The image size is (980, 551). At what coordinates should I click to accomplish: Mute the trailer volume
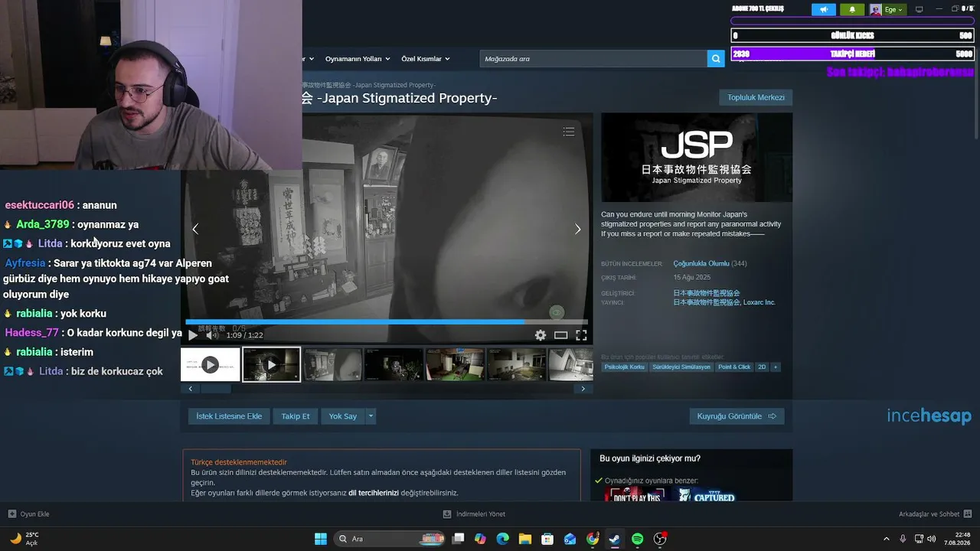click(212, 335)
